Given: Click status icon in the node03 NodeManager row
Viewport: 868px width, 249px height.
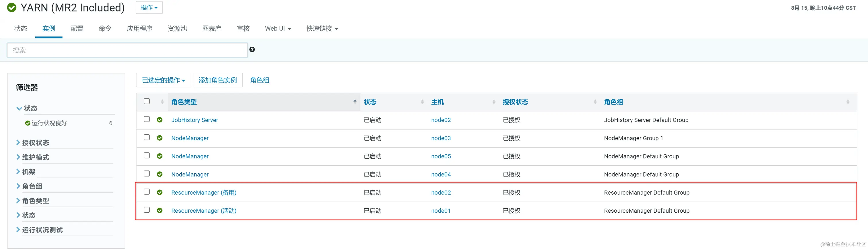Looking at the screenshot, I should click(160, 138).
